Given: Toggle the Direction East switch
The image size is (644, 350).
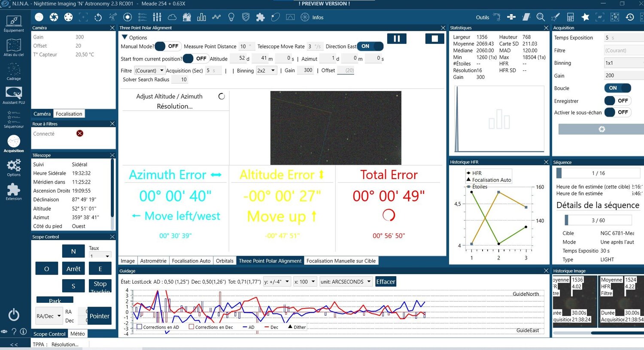Looking at the screenshot, I should point(370,46).
